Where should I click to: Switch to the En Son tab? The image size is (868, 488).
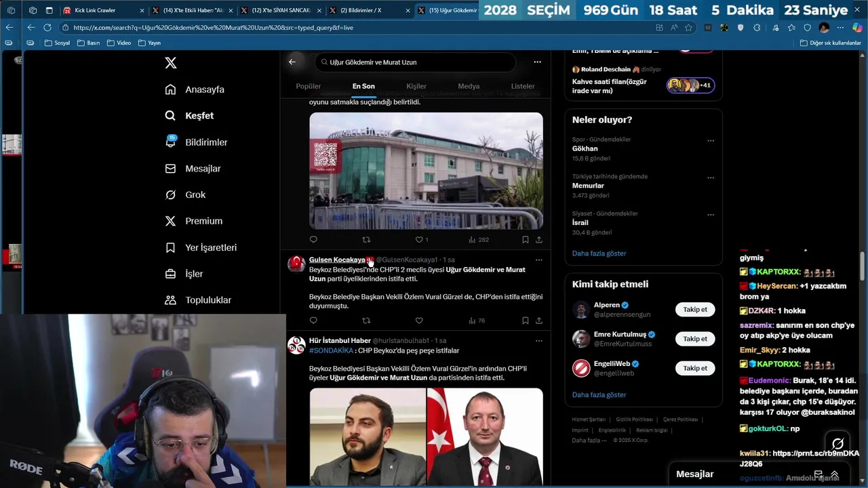(x=363, y=86)
